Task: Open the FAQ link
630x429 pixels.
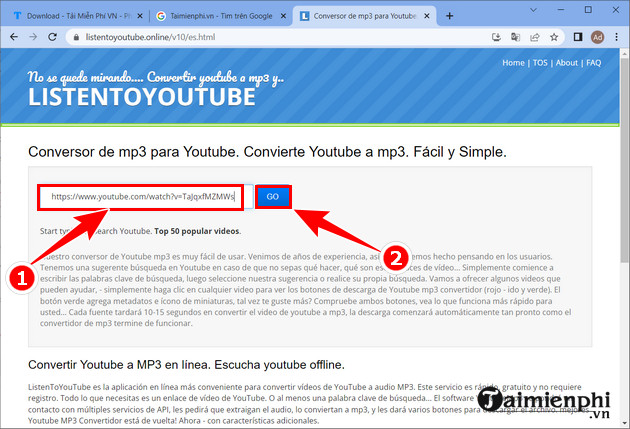Action: point(593,63)
